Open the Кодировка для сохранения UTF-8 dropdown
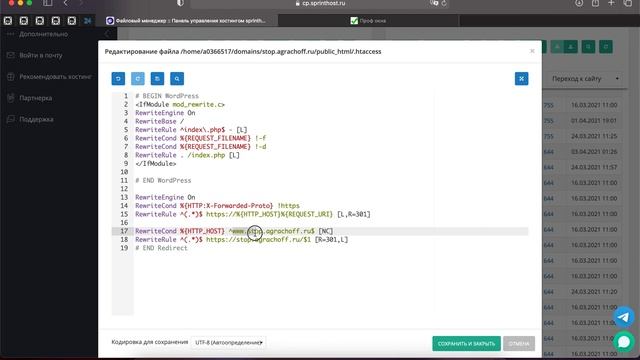 229,342
